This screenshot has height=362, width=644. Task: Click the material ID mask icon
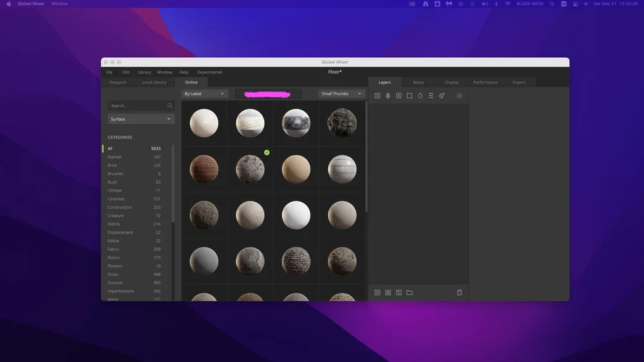tap(399, 292)
